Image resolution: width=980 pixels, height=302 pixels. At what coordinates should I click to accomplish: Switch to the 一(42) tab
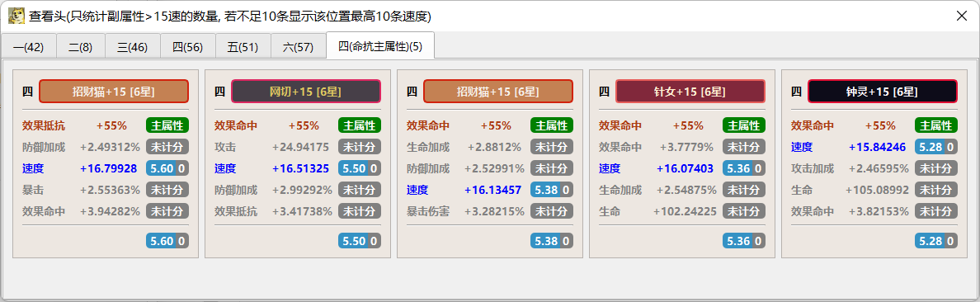coord(28,47)
